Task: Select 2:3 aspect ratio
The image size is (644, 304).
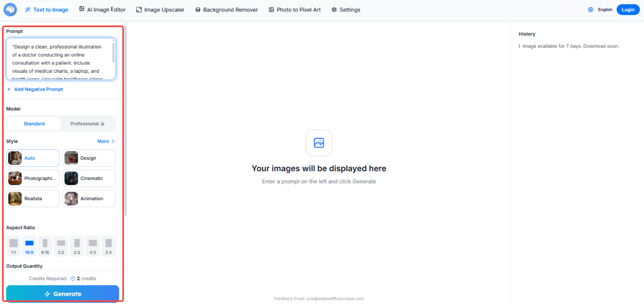Action: pyautogui.click(x=77, y=246)
